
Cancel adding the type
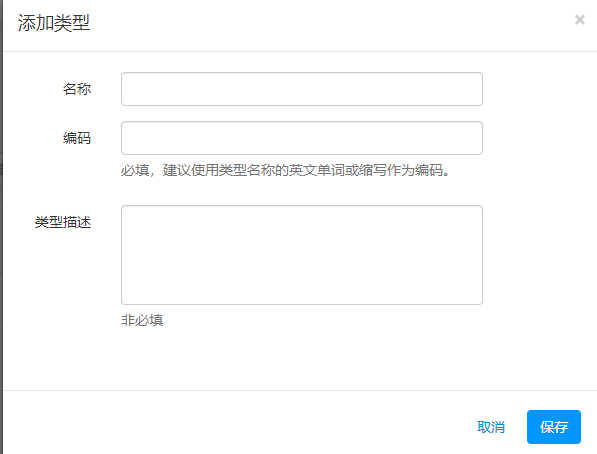[x=491, y=427]
